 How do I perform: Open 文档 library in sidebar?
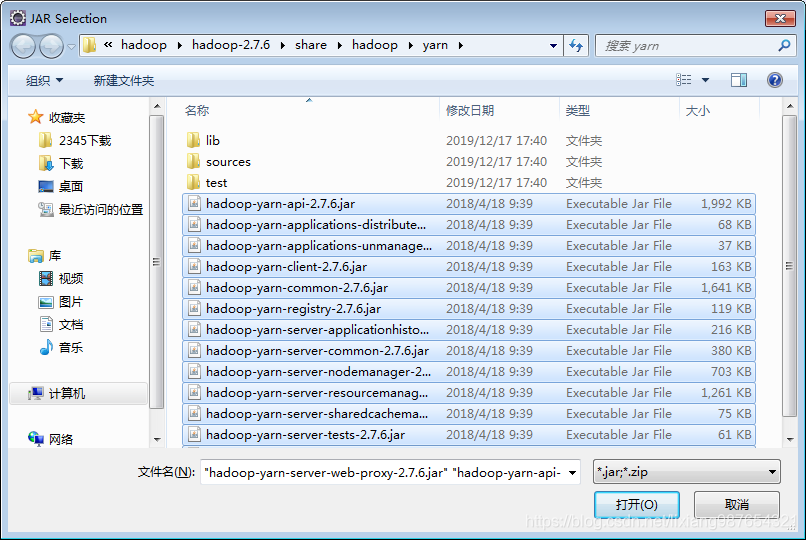coord(61,324)
